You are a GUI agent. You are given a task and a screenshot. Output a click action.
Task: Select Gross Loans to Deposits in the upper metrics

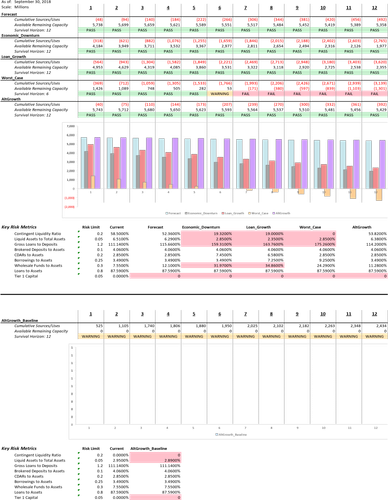point(35,244)
